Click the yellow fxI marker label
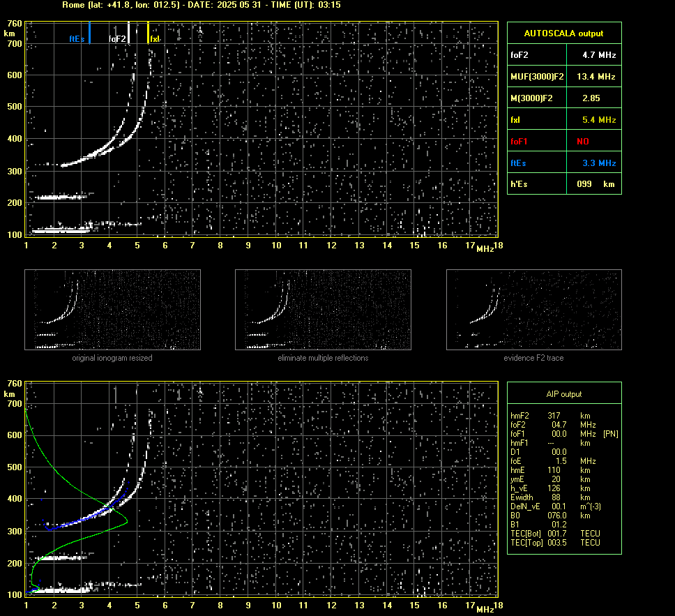The height and width of the screenshot is (616, 675). tap(155, 39)
